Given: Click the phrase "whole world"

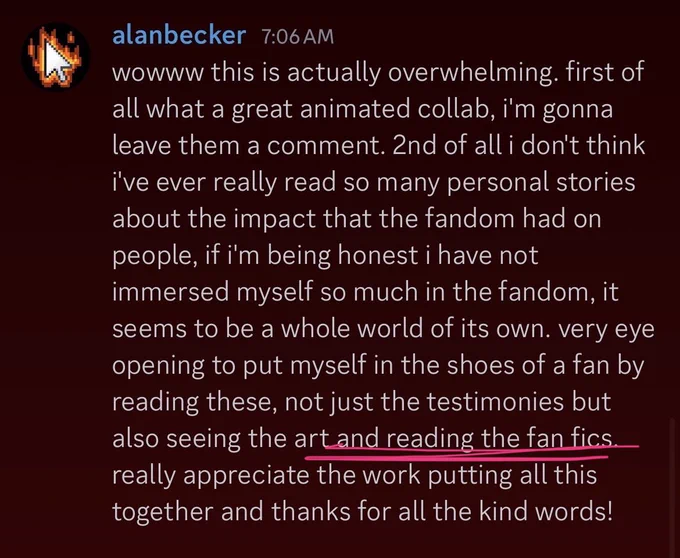Looking at the screenshot, I should coord(352,328).
